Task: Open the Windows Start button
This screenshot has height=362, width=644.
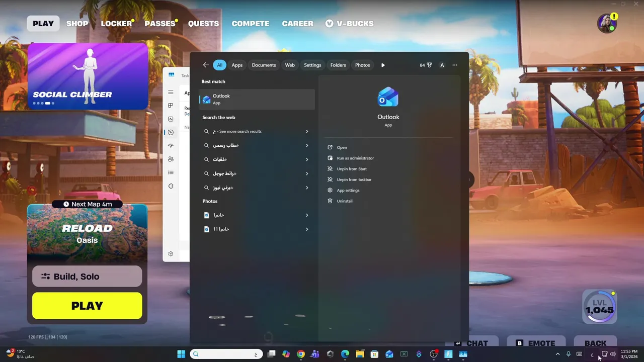Action: click(x=181, y=354)
